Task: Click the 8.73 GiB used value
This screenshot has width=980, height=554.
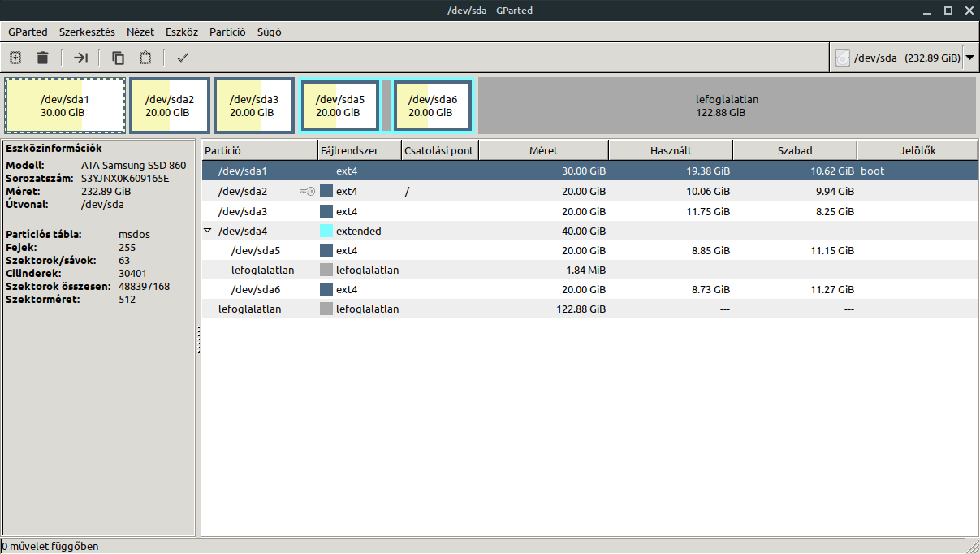Action: [711, 289]
